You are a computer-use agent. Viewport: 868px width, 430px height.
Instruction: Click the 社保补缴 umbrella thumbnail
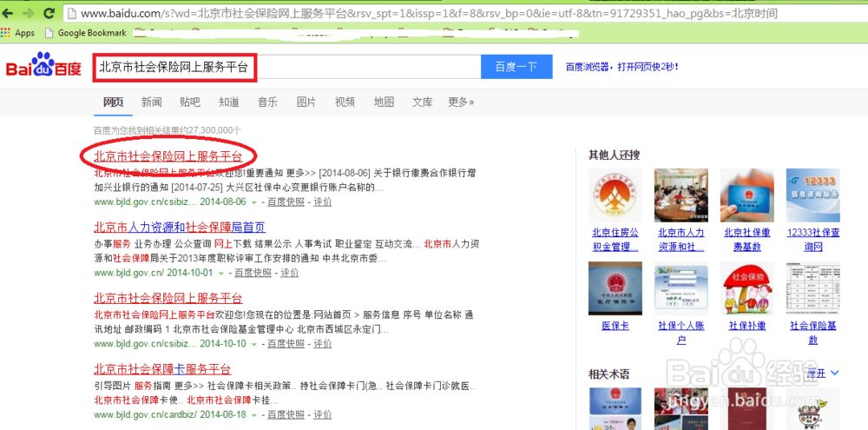click(x=746, y=288)
